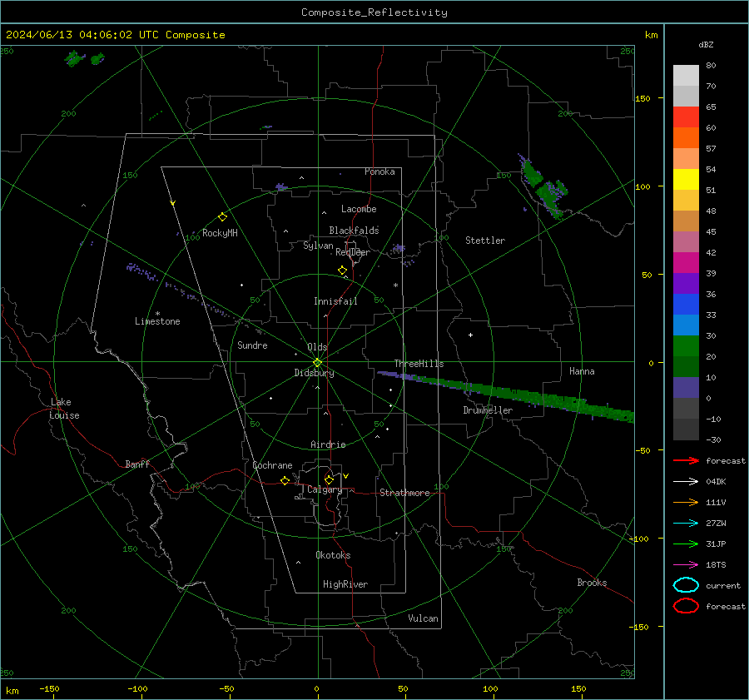This screenshot has width=749, height=700.
Task: Click the Lake Louise label
Action: pos(64,409)
